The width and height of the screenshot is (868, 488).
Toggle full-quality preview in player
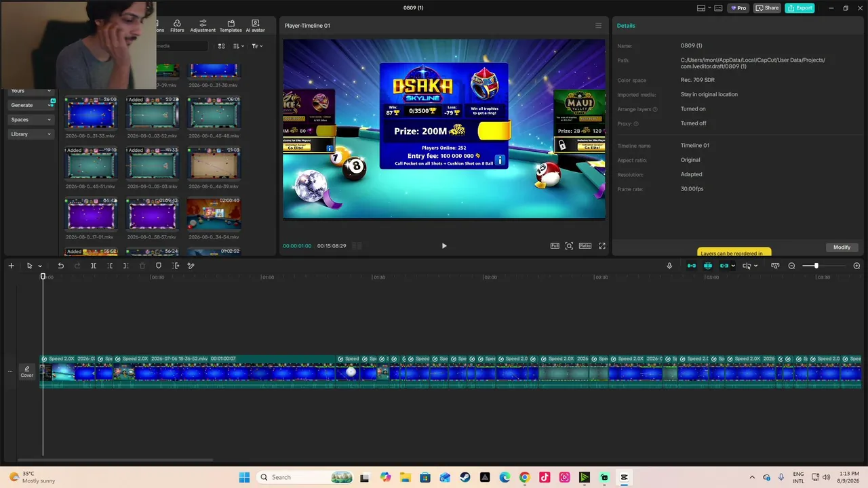[555, 246]
